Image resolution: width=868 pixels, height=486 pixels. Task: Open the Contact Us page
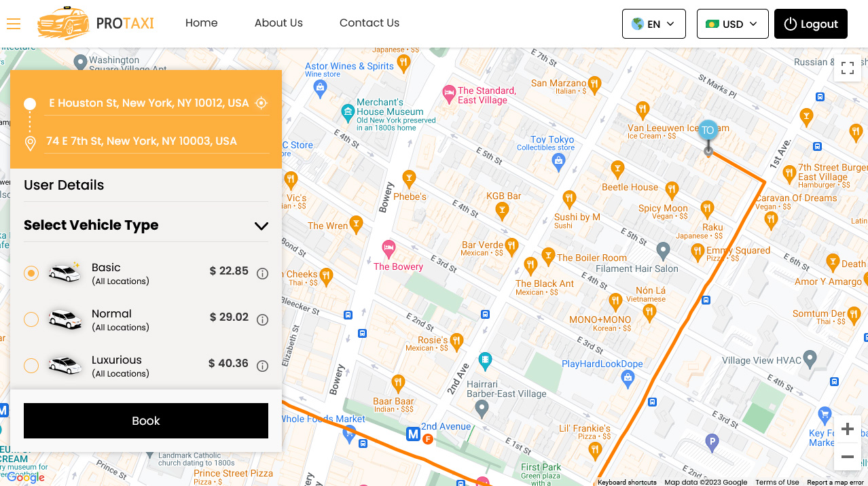(x=369, y=23)
